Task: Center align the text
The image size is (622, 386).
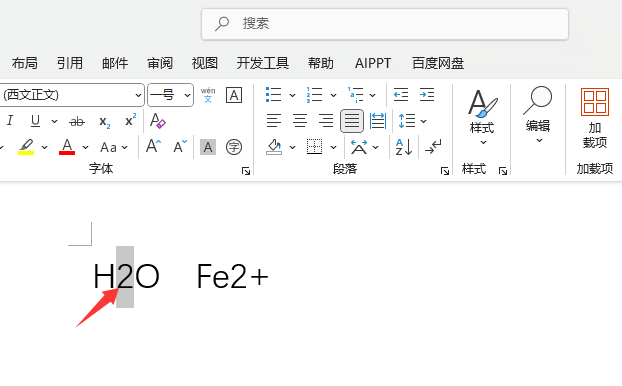Action: coord(300,121)
